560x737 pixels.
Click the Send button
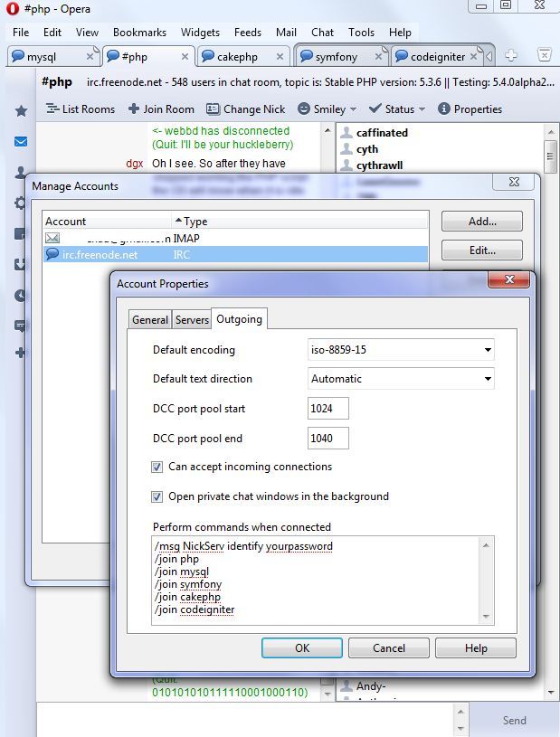514,720
